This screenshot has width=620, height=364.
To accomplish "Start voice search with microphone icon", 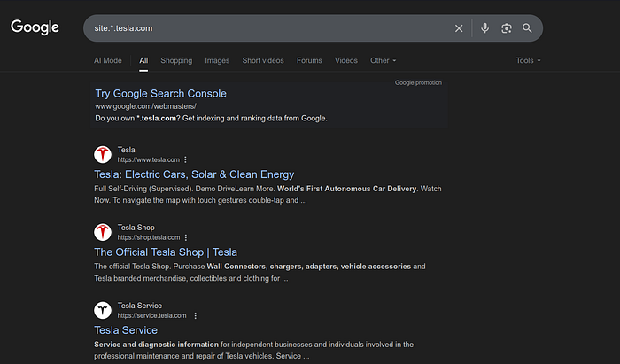I will (484, 28).
